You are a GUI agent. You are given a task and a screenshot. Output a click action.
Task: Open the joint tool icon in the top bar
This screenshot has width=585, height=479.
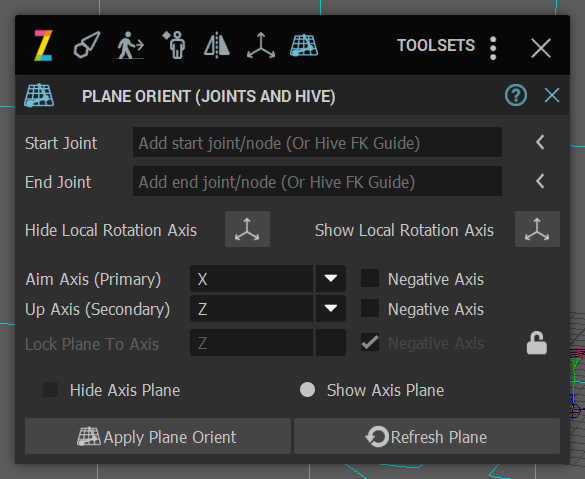click(x=87, y=45)
